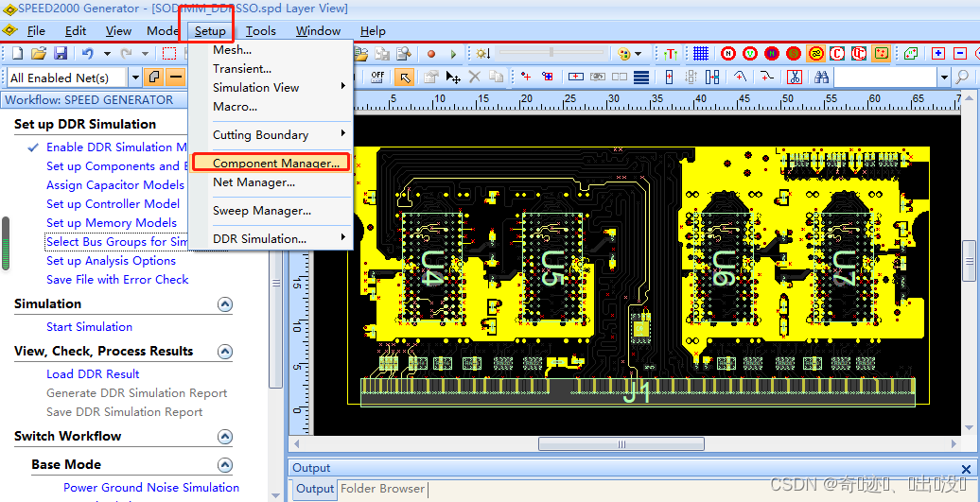Collapse the Switch Workflow section

(x=224, y=437)
